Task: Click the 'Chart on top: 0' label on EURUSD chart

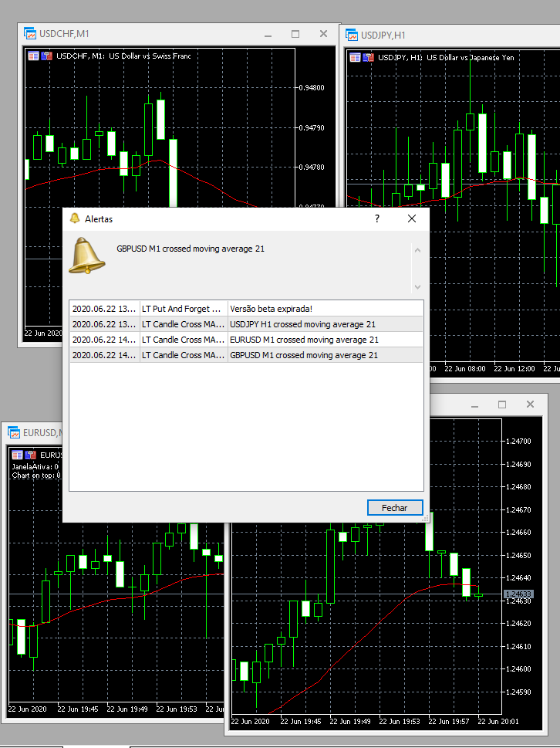Action: [x=36, y=476]
